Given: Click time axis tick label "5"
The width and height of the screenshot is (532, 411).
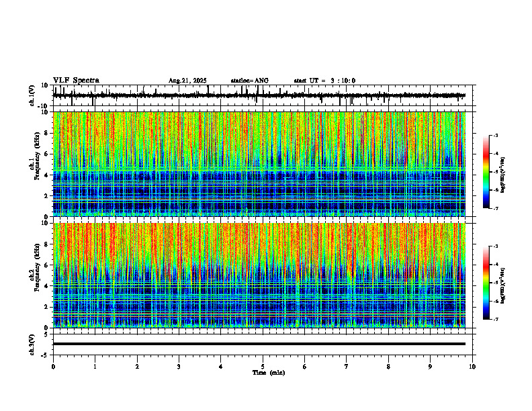Looking at the screenshot, I should [x=263, y=367].
